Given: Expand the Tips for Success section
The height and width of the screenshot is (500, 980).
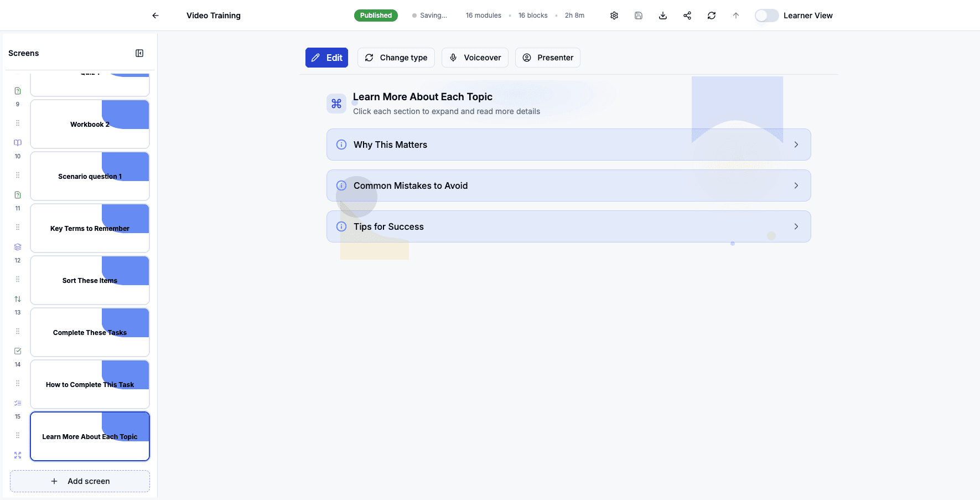Looking at the screenshot, I should (568, 226).
